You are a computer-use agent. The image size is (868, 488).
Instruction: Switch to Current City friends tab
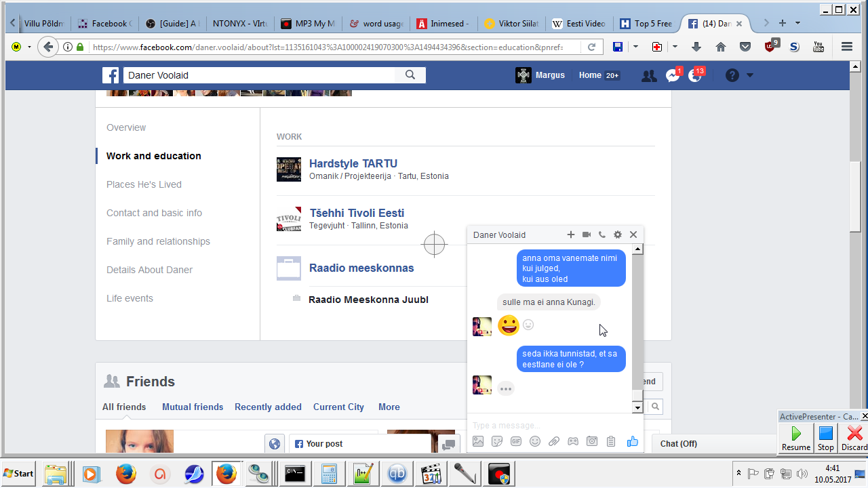click(338, 407)
